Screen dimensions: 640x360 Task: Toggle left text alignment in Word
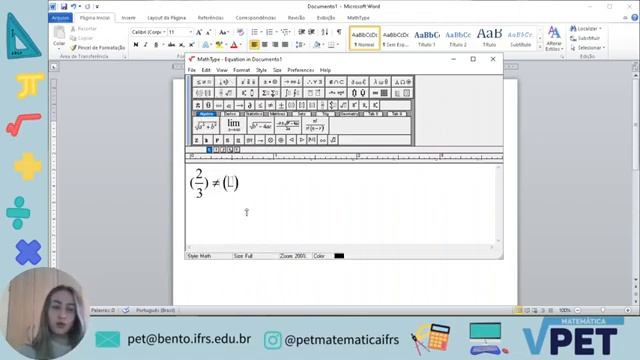pos(254,44)
